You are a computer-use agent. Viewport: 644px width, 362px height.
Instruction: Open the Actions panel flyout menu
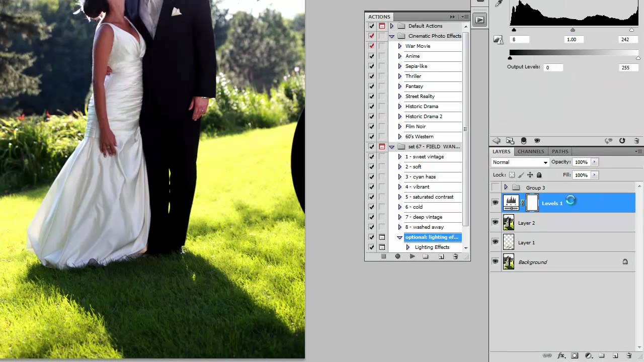(464, 17)
